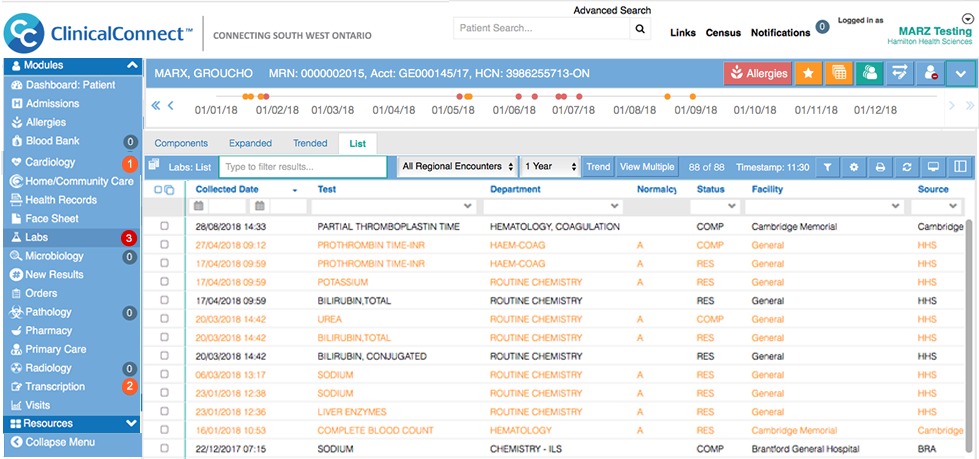This screenshot has width=979, height=459.
Task: Check the POTASSIUM row checkbox
Action: pos(164,282)
